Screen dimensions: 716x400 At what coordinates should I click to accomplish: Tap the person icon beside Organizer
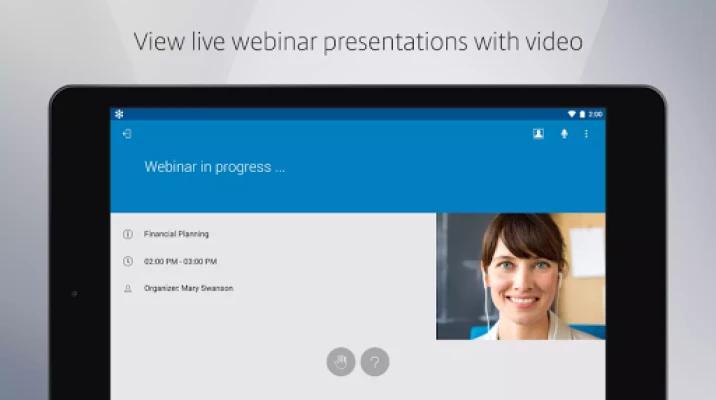click(x=127, y=288)
